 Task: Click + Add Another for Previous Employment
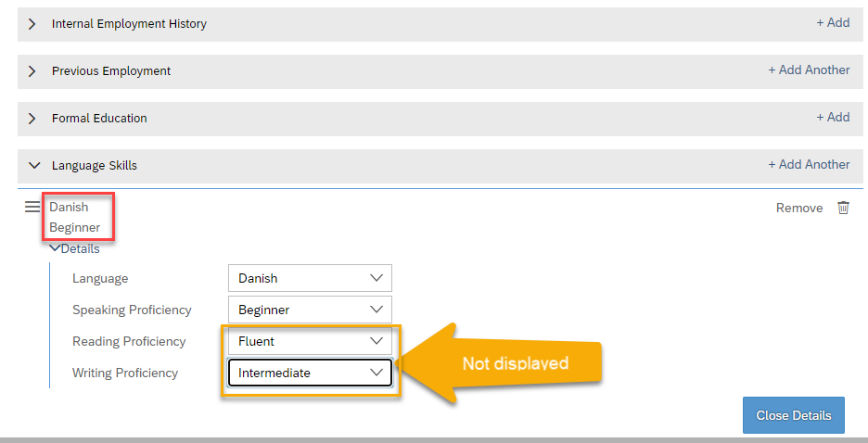tap(809, 70)
